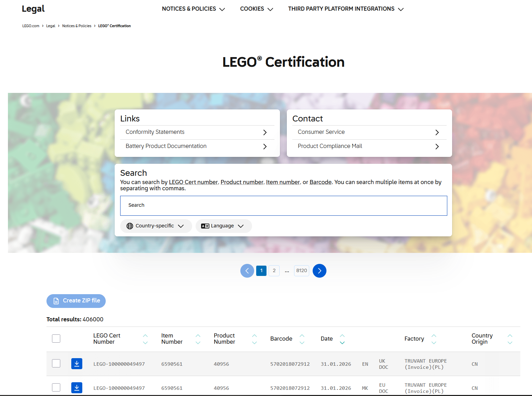The width and height of the screenshot is (532, 396).
Task: Expand the Country-specific filter dropdown
Action: [x=156, y=226]
